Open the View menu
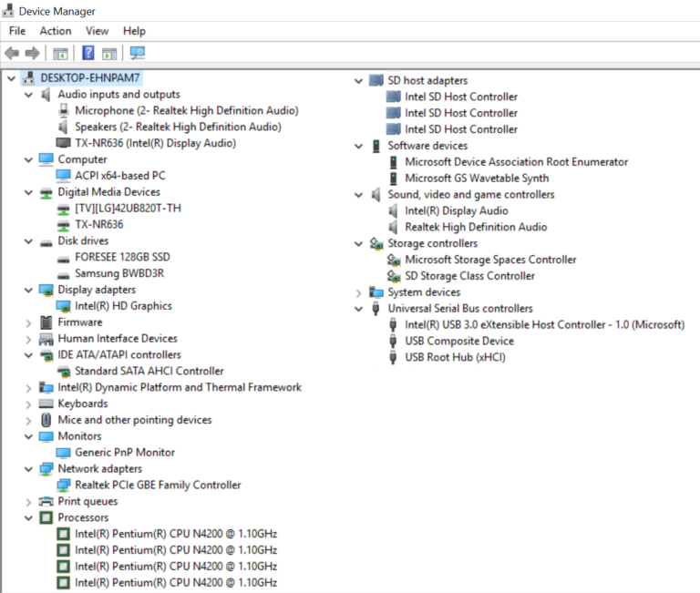The height and width of the screenshot is (593, 700). click(x=97, y=31)
